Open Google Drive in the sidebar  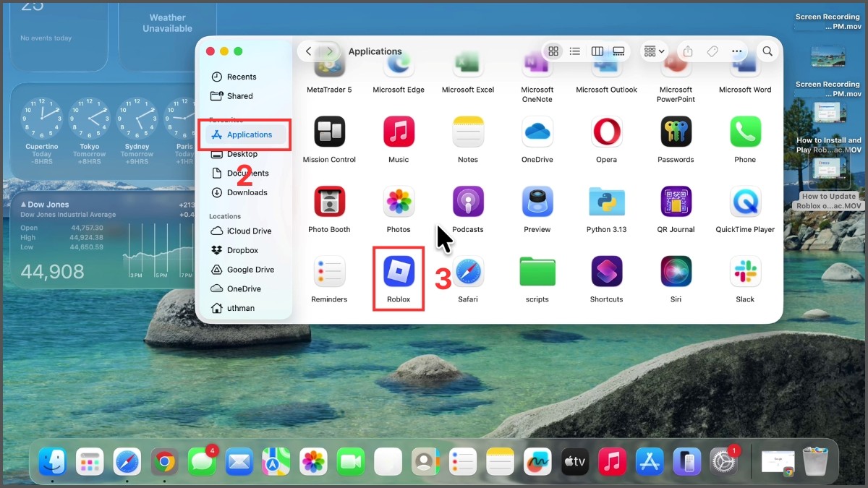coord(247,270)
